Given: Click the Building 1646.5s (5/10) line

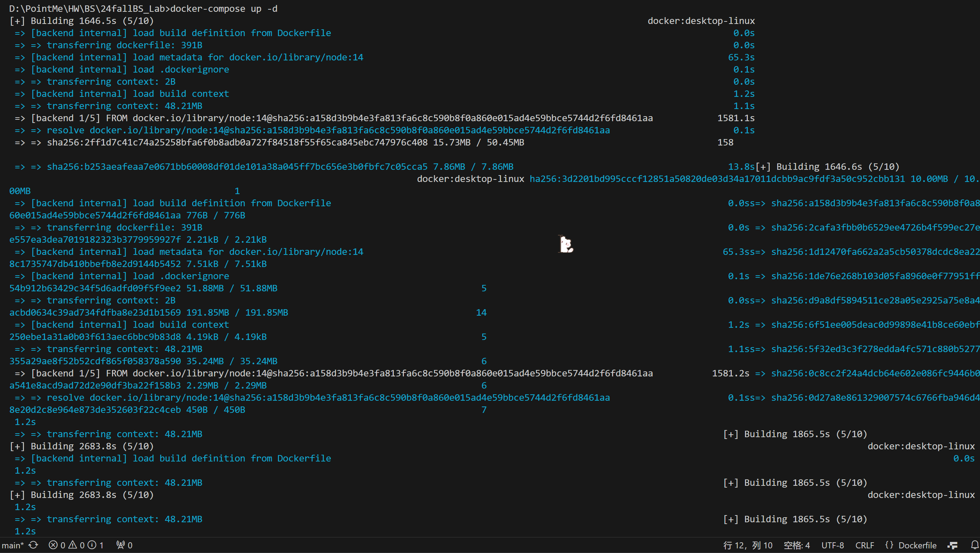Looking at the screenshot, I should [82, 20].
